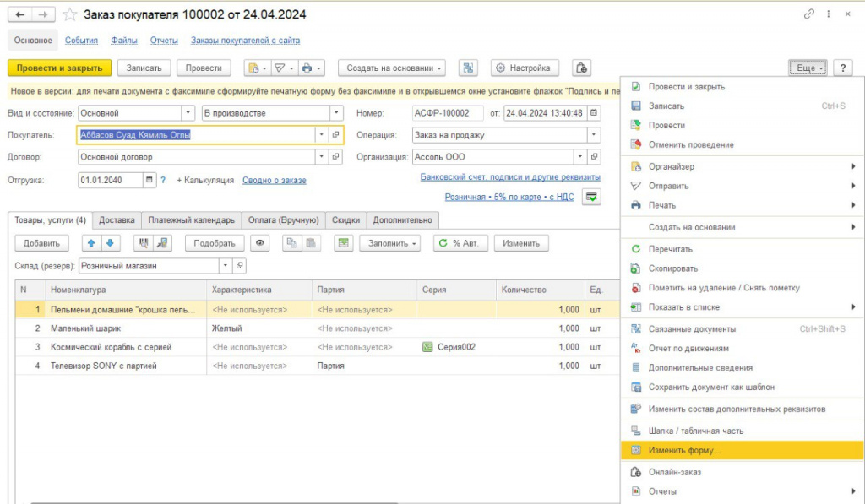Move row up with blue up arrow

click(91, 243)
